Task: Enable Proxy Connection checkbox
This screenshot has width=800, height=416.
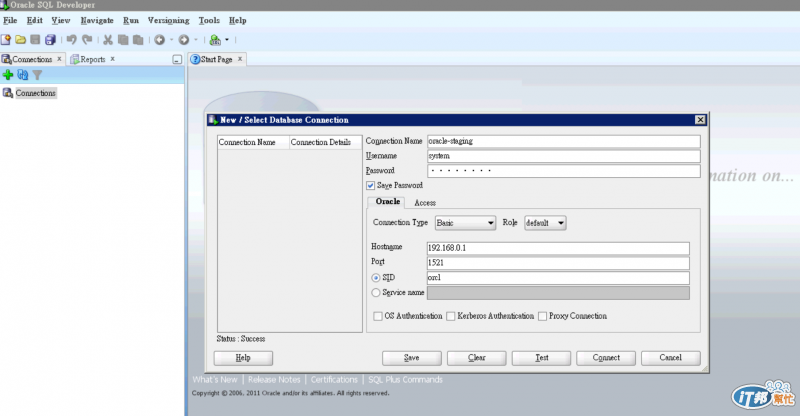Action: pyautogui.click(x=542, y=316)
